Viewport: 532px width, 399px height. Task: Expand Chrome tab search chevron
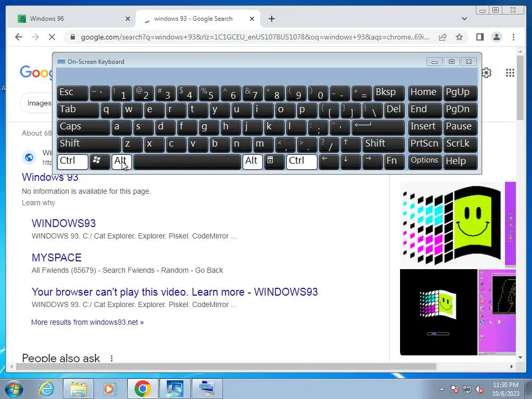464,19
